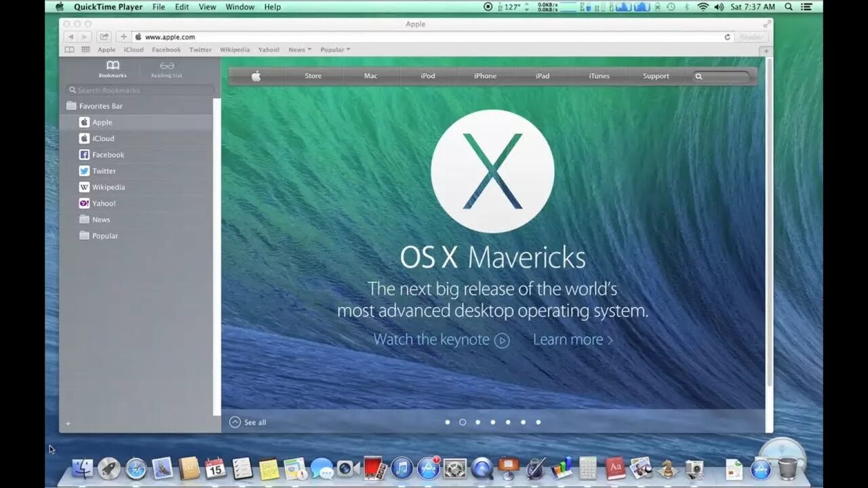Open Support in Apple navigation bar

tap(656, 76)
